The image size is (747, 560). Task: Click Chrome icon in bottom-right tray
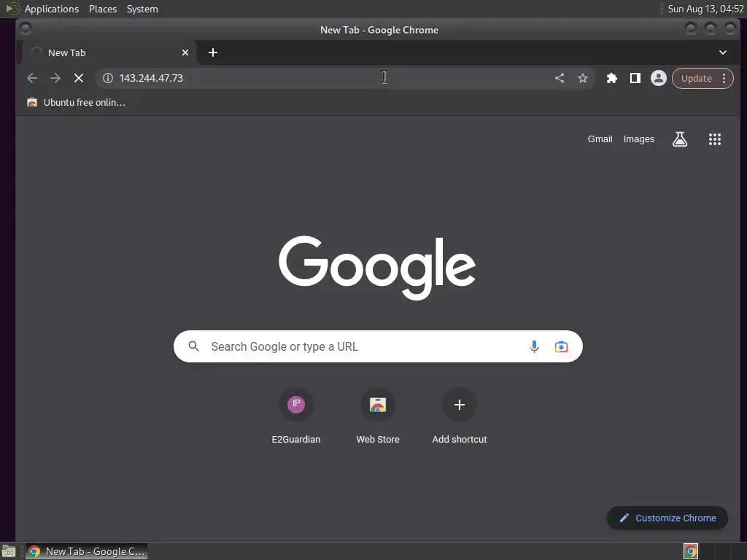691,551
